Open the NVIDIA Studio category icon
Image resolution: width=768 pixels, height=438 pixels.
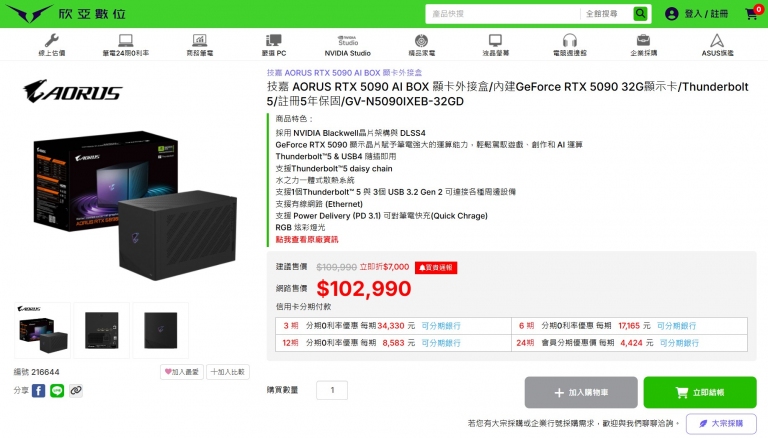click(x=348, y=40)
